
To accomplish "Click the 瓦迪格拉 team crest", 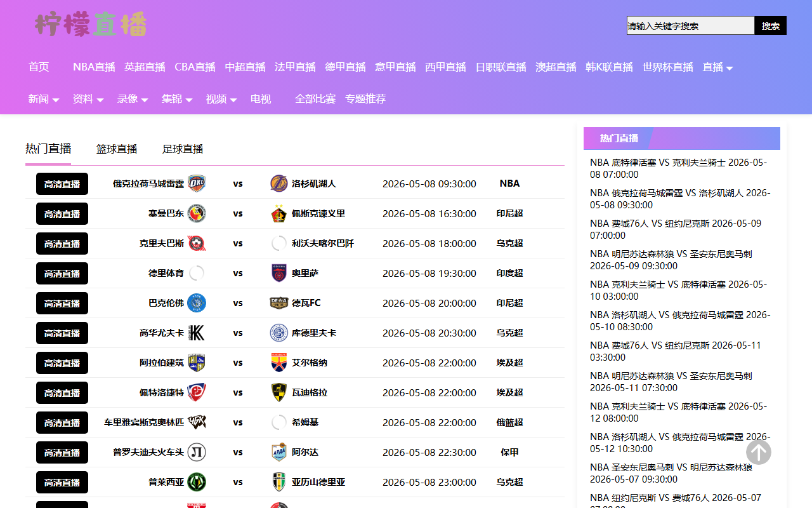I will pyautogui.click(x=279, y=392).
